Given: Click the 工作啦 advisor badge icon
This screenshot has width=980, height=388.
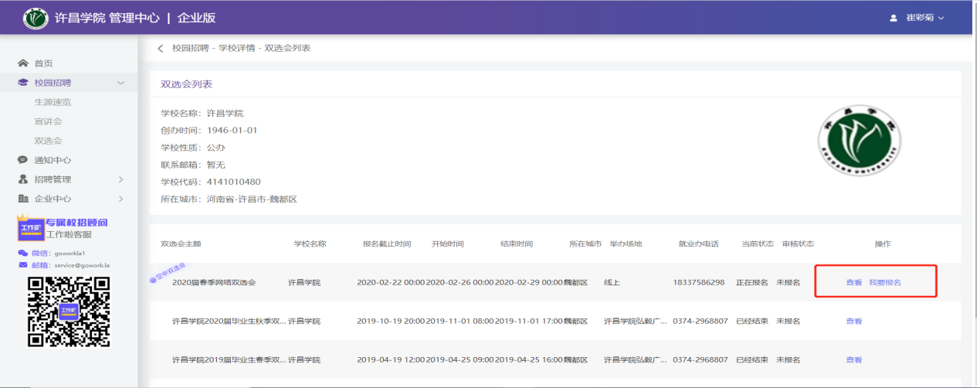Looking at the screenshot, I should (30, 227).
